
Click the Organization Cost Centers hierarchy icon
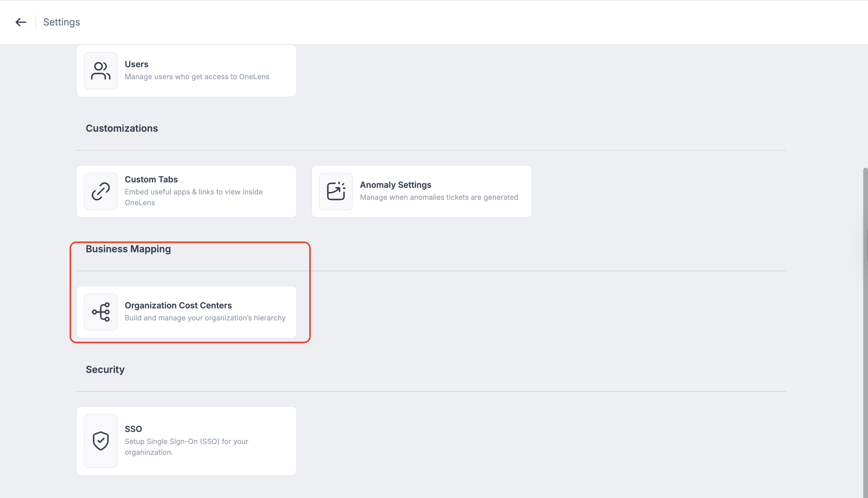pos(100,312)
